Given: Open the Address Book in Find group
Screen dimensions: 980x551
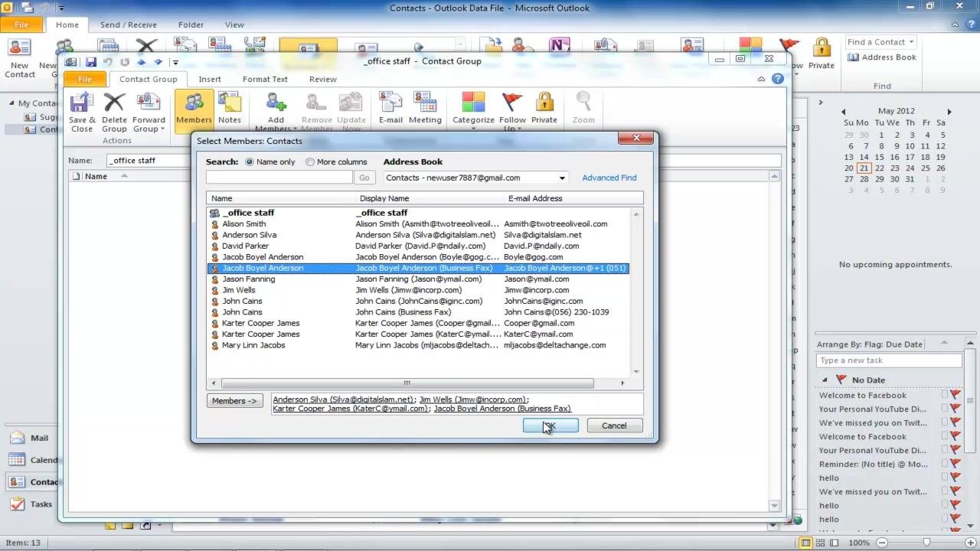Looking at the screenshot, I should [882, 57].
